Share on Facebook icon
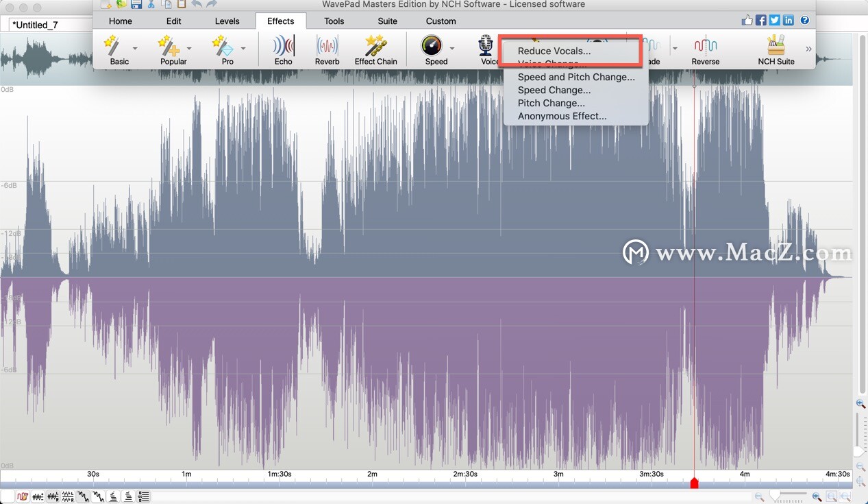 point(761,21)
